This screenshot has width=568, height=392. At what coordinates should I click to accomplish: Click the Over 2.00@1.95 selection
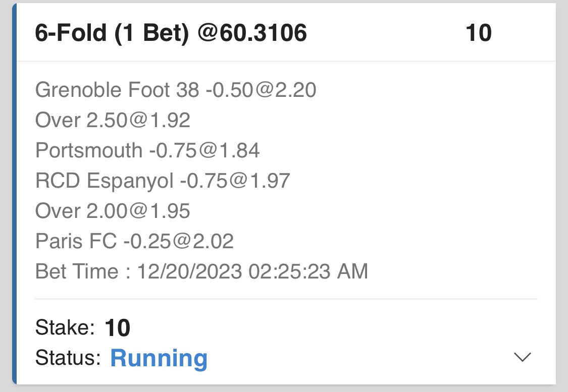click(113, 211)
